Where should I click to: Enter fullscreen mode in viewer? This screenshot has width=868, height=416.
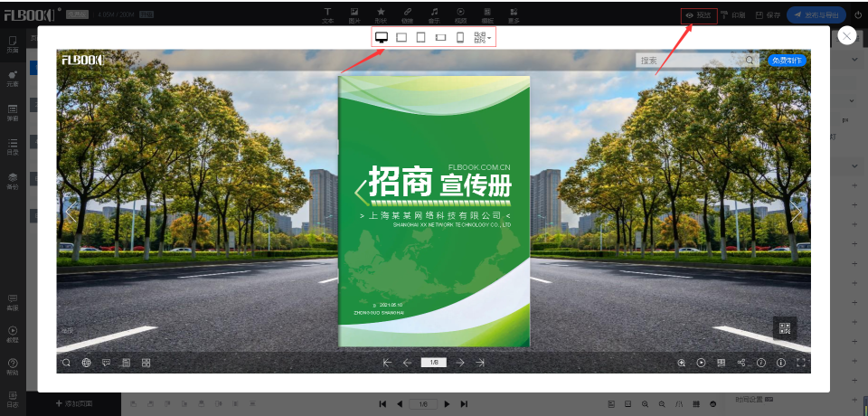[x=800, y=363]
